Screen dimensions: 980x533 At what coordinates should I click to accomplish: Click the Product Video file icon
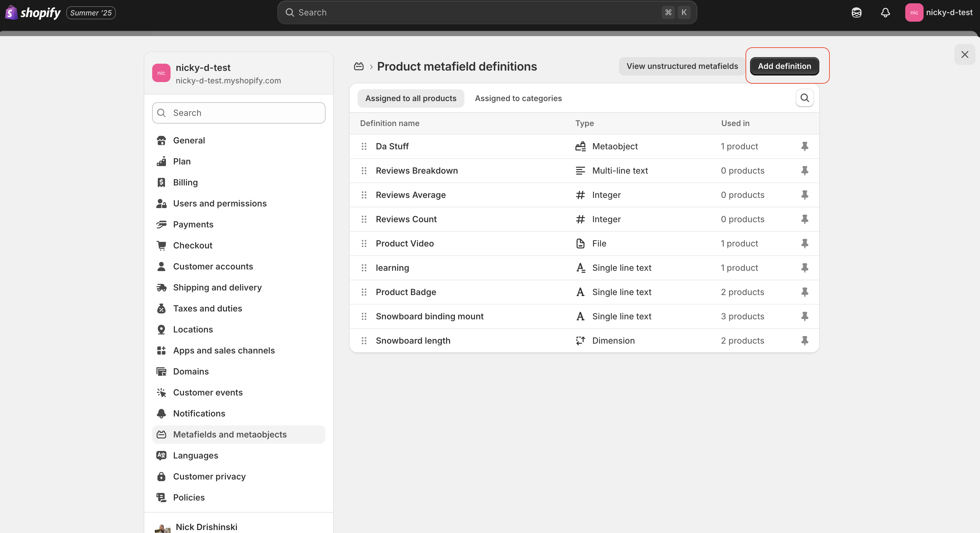(x=580, y=243)
